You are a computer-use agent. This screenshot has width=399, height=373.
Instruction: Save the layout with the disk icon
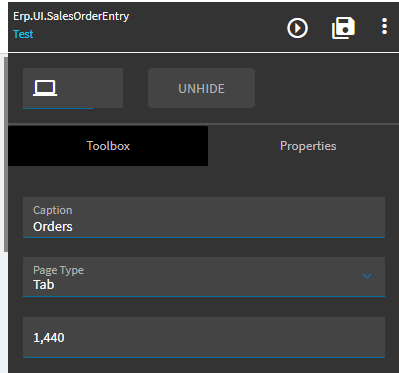click(x=343, y=28)
